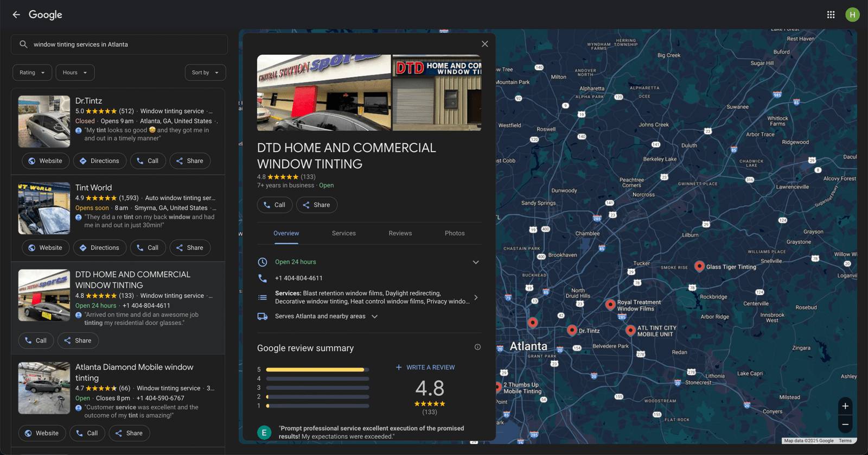Click the 4-star rating bar

click(317, 379)
